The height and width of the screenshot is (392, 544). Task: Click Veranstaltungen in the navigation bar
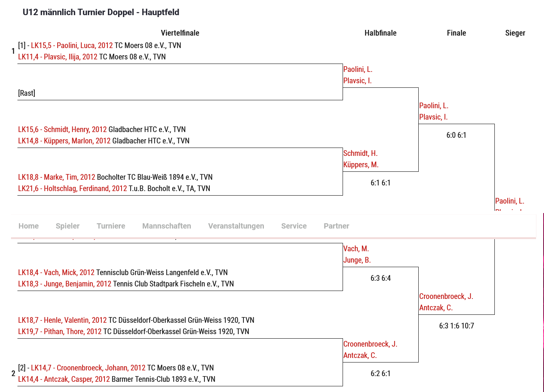coord(236,226)
